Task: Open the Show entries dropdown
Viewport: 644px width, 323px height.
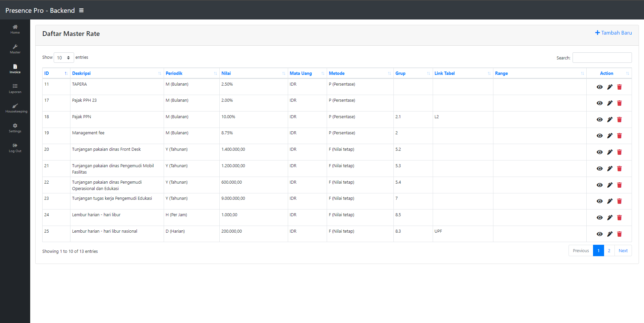Action: [64, 58]
